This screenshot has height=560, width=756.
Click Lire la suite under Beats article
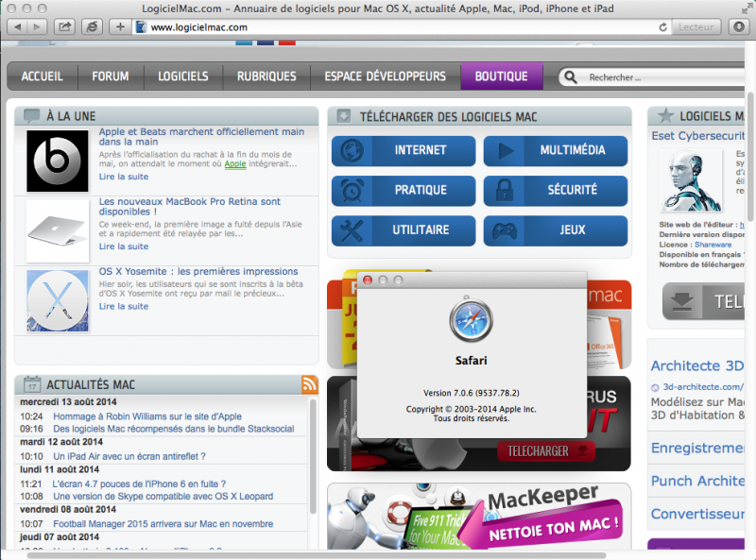pos(124,177)
